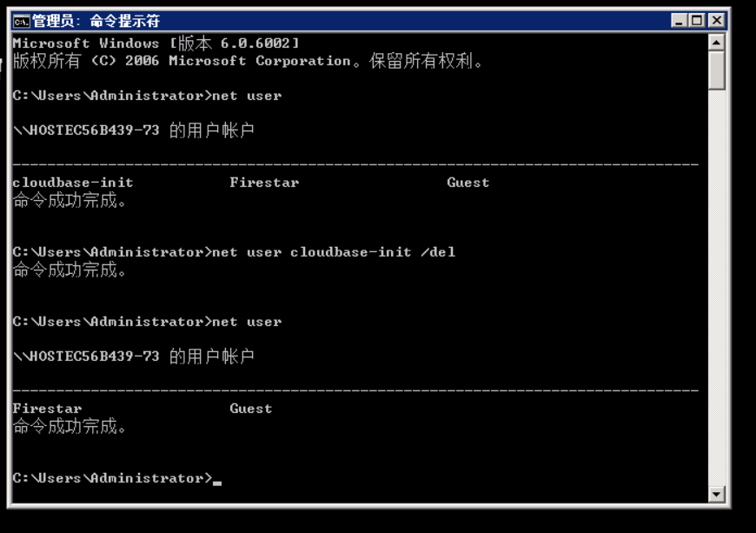Select cloudbase-init in the first user listing

point(73,183)
